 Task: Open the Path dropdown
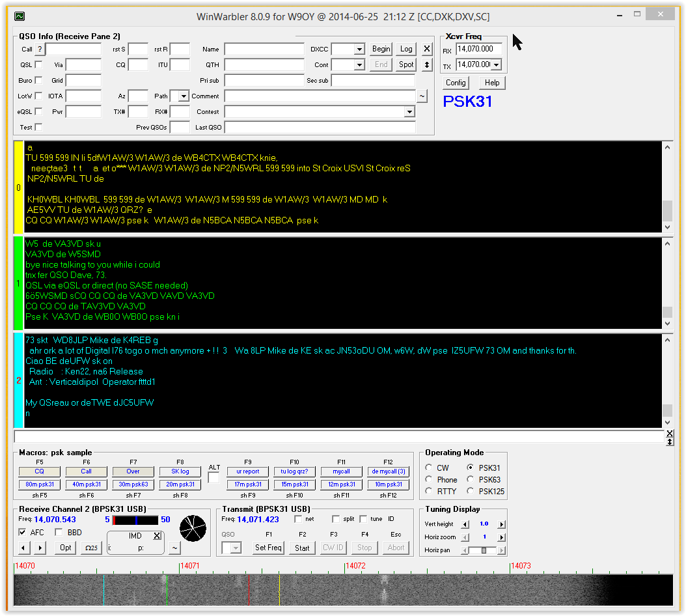(x=184, y=96)
